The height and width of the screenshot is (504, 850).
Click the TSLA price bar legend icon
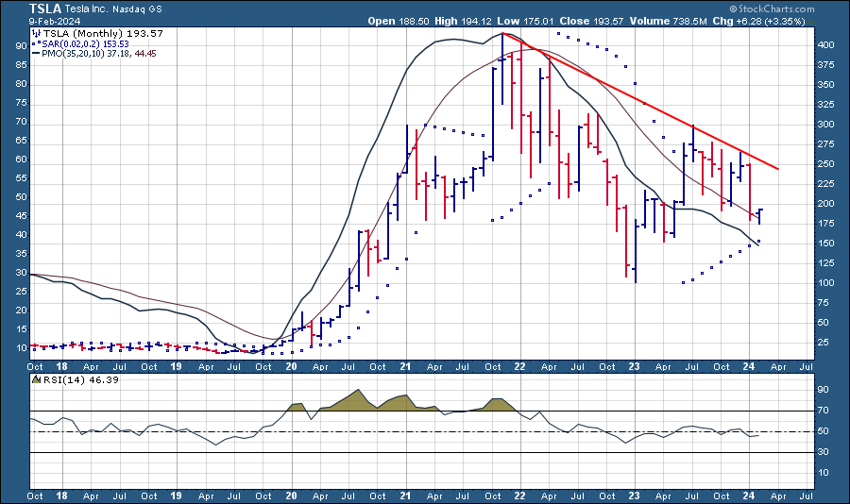[x=36, y=33]
